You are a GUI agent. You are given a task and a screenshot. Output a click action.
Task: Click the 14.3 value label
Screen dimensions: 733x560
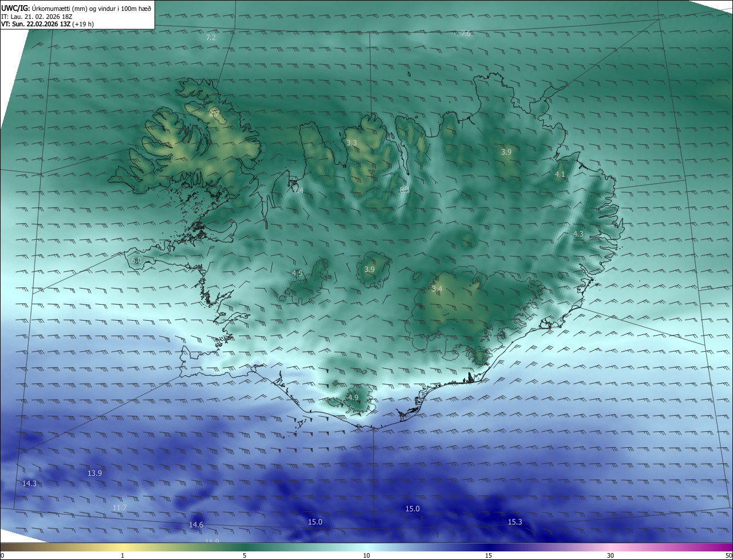pos(29,484)
